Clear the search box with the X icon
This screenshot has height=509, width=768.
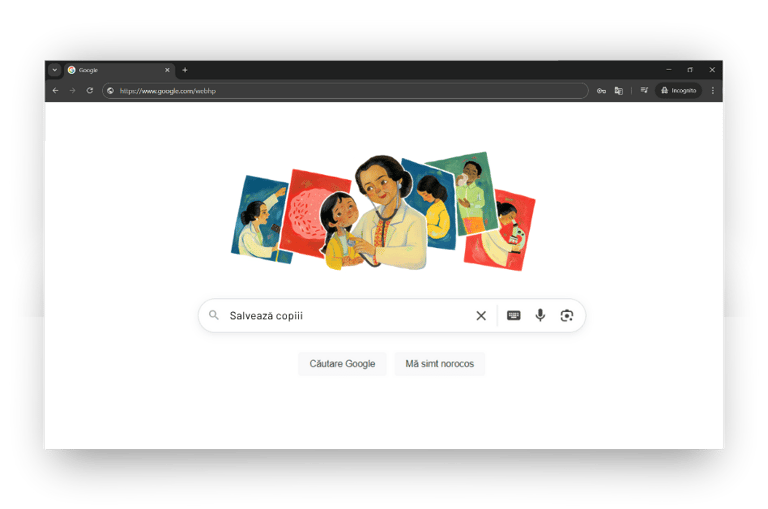[481, 316]
